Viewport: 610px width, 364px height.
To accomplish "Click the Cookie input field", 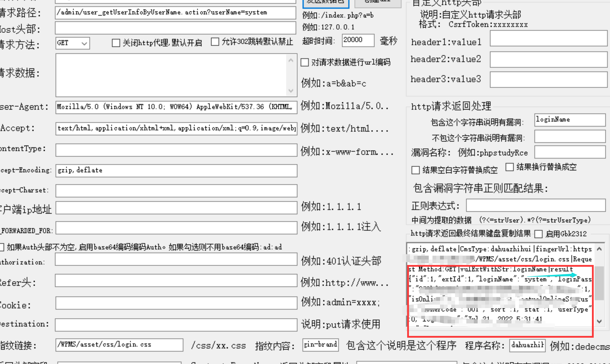I will pos(176,303).
